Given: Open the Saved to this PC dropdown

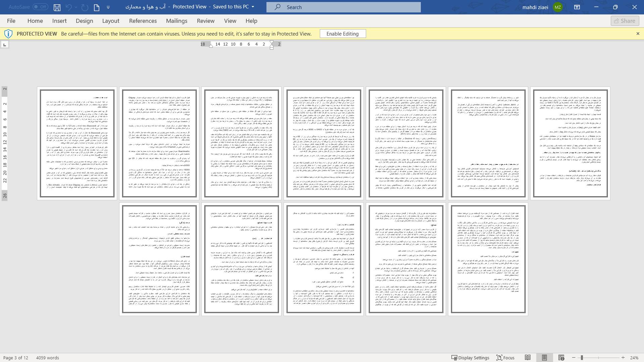Looking at the screenshot, I should (x=253, y=7).
